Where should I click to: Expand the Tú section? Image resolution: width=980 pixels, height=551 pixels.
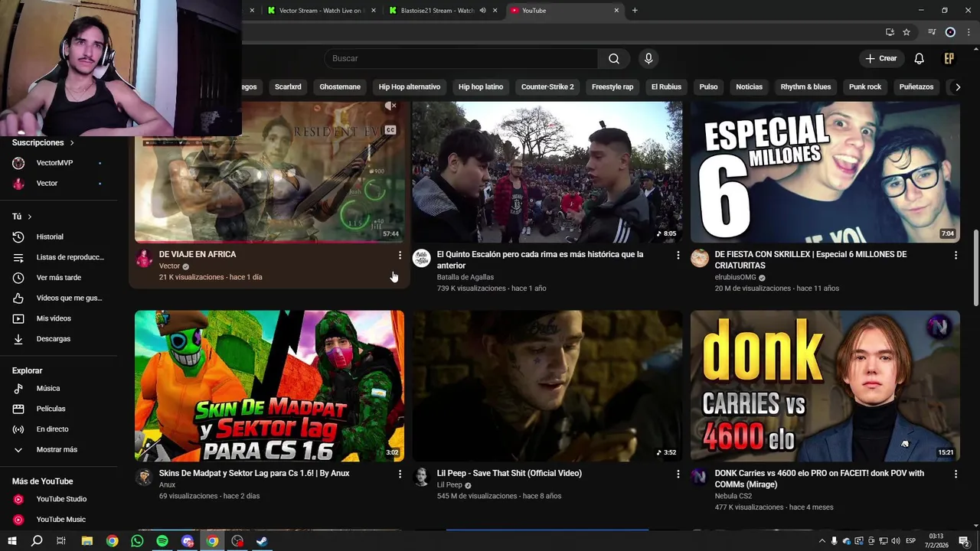pos(22,217)
